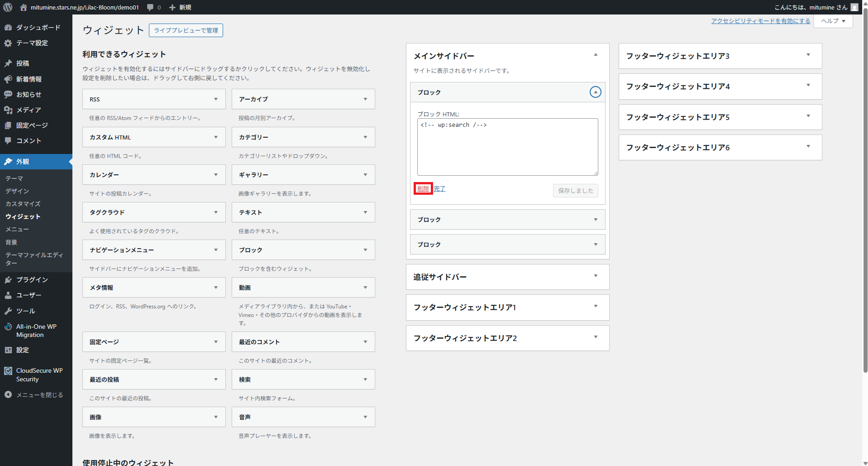Click the 削除 link to delete widget

click(x=423, y=189)
